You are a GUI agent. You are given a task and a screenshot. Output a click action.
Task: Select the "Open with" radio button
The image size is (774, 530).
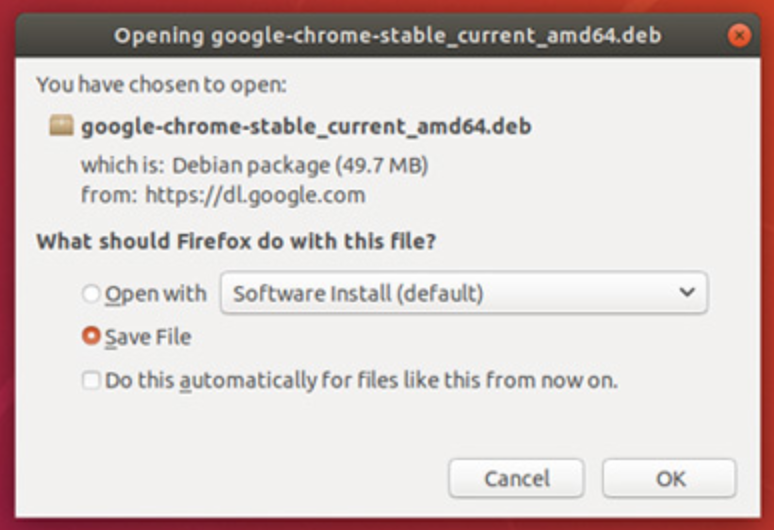point(91,294)
